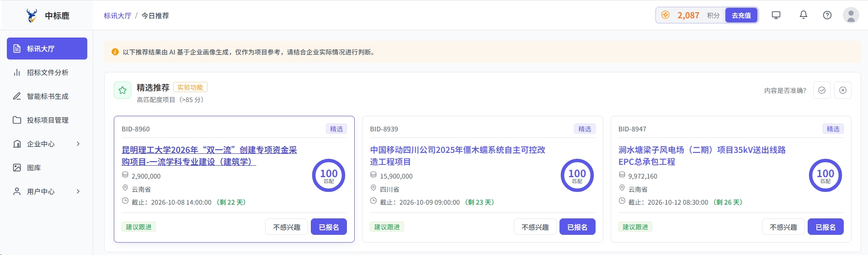Mark content accurate with checkmark icon
This screenshot has width=868, height=255.
coord(821,90)
